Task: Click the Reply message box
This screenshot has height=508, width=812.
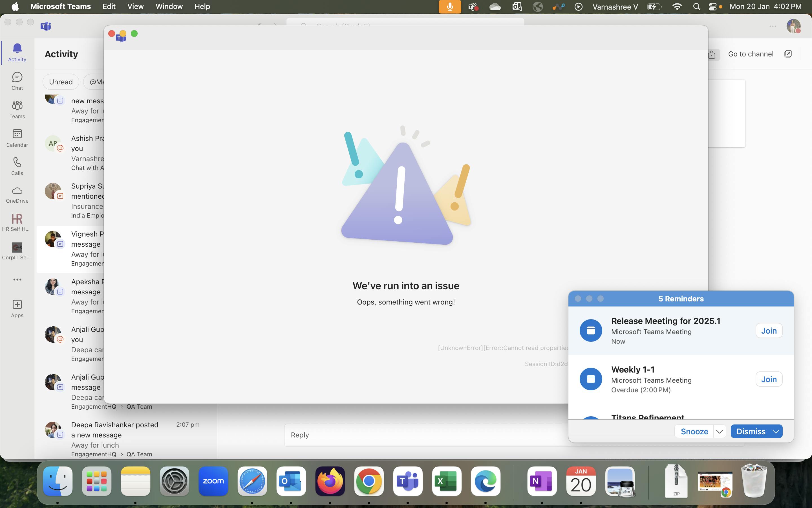Action: pos(426,435)
